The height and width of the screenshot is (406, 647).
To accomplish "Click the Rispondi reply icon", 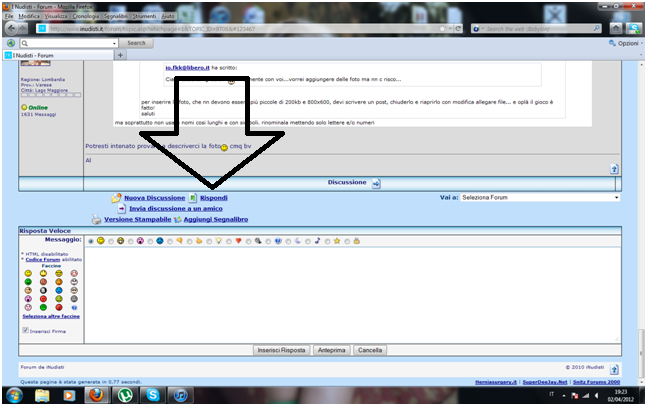I will pos(192,198).
